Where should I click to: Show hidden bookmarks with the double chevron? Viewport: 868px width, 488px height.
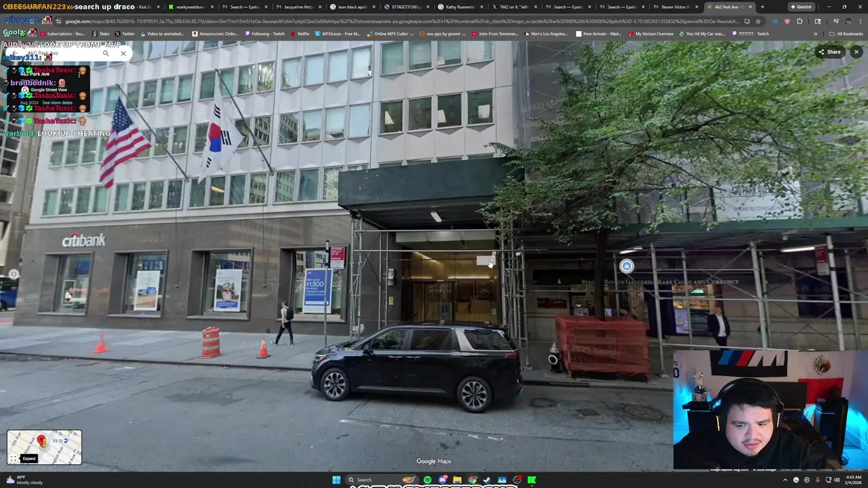pos(816,34)
